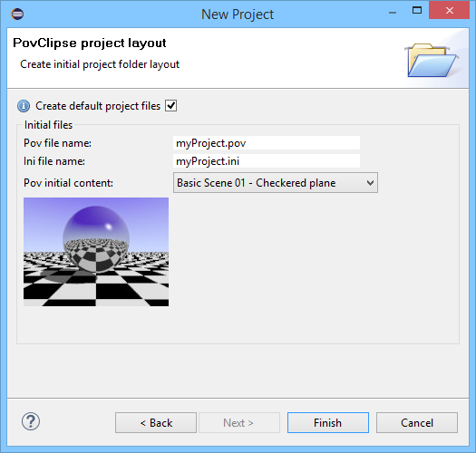Click the blue info icon beside Create default

pos(24,106)
